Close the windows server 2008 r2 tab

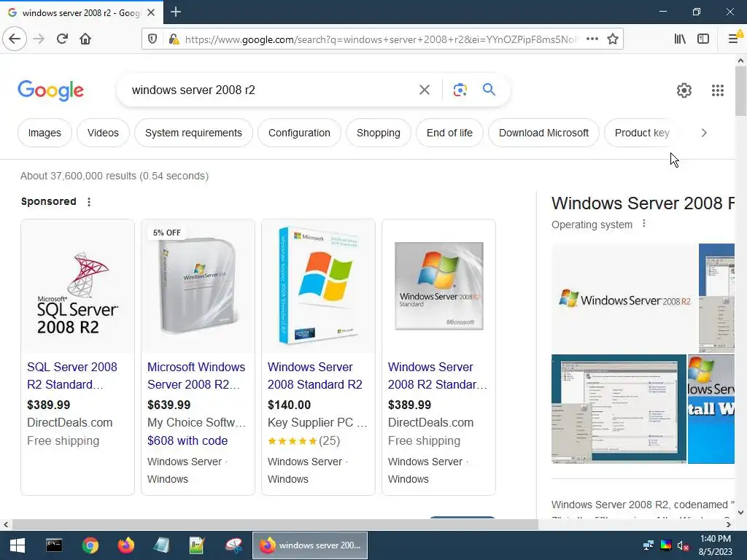click(x=151, y=12)
